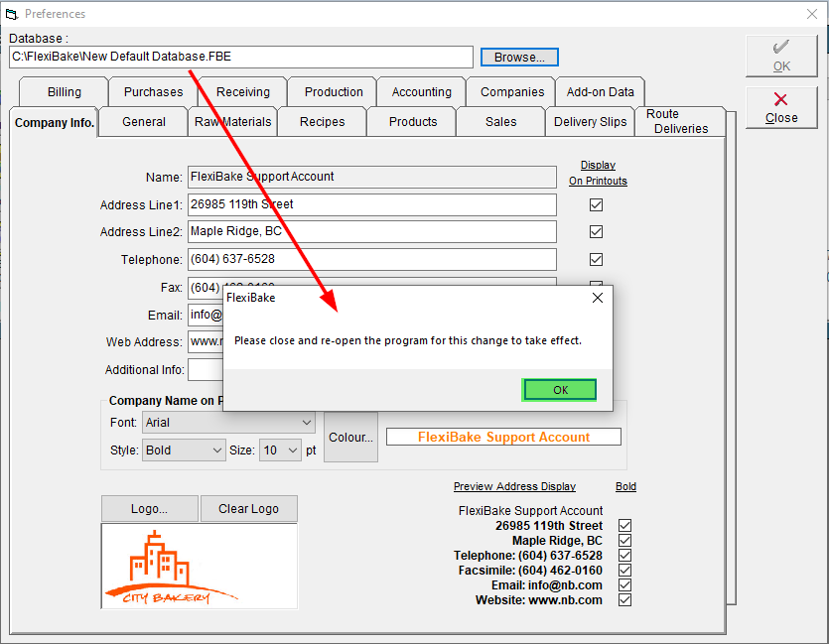The image size is (829, 644).
Task: Toggle Bold checkbox for Maple Ridge, BC
Action: pyautogui.click(x=624, y=541)
